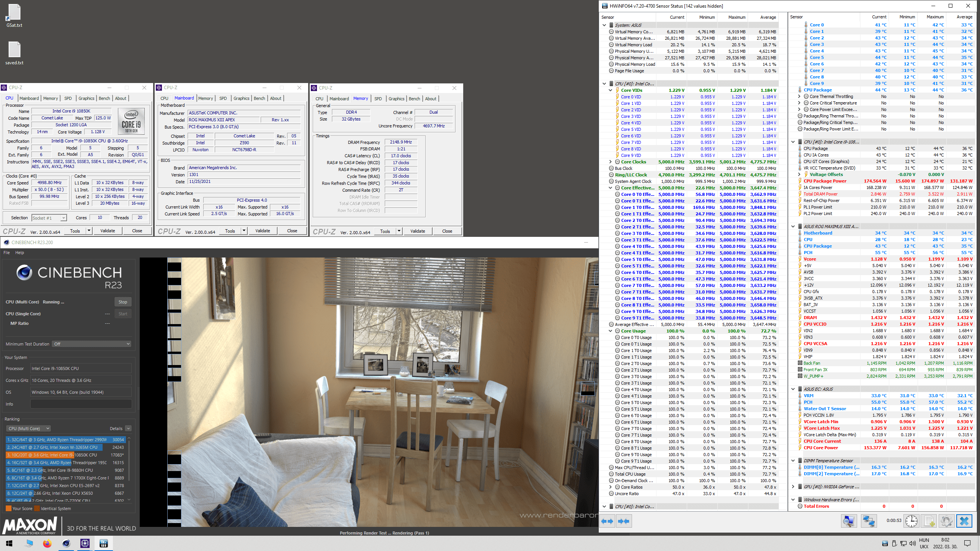The image size is (980, 551).
Task: Click Details chevron in Ranking
Action: coord(128,429)
